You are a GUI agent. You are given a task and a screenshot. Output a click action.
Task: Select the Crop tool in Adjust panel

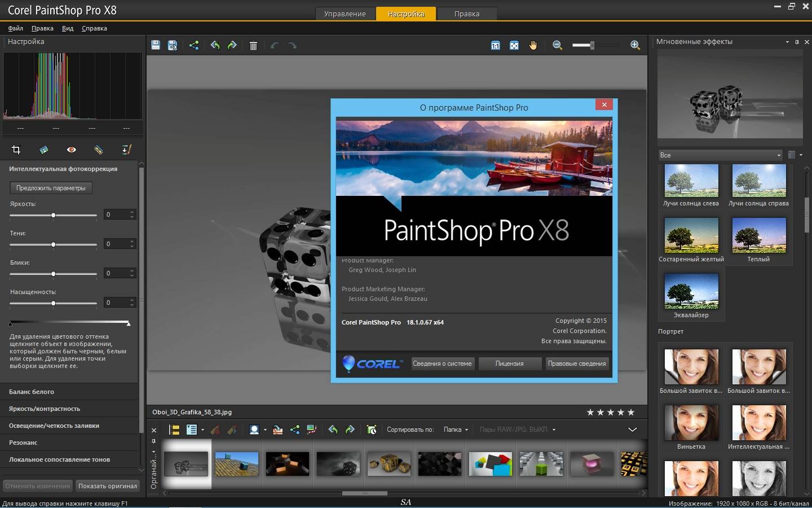point(16,150)
